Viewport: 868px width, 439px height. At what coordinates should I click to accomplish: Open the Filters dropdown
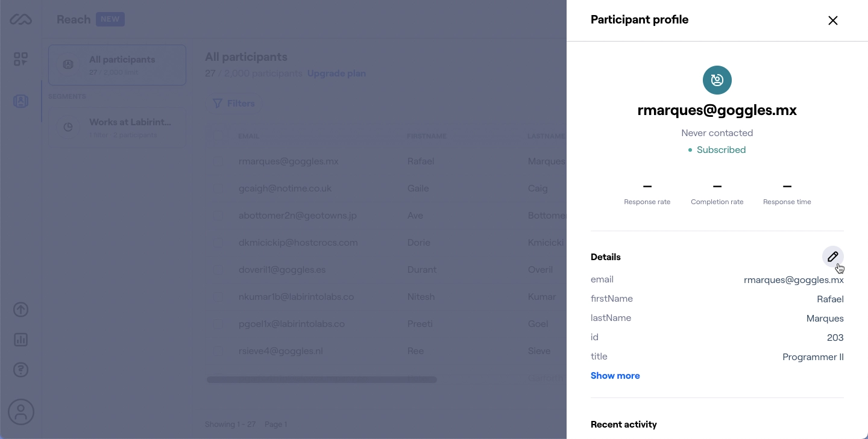coord(234,104)
